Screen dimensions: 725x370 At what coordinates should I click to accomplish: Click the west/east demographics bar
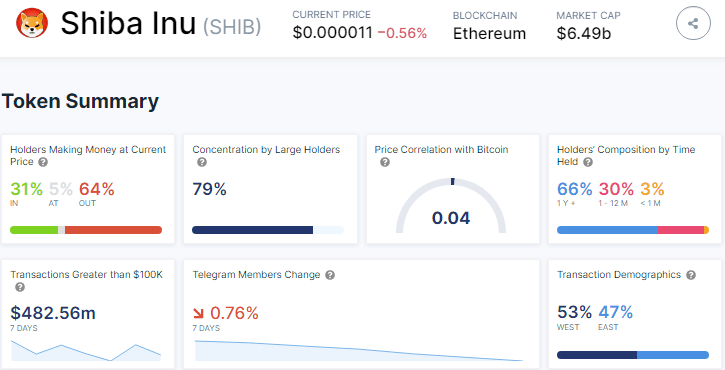coord(633,355)
